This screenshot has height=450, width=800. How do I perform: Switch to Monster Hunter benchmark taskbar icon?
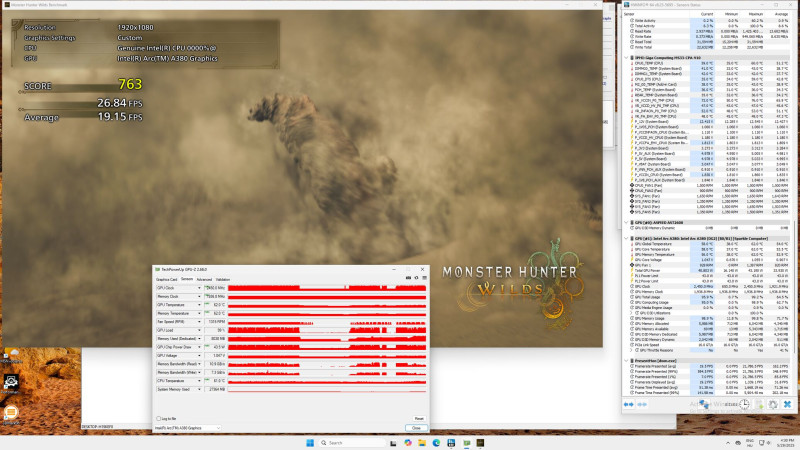tap(480, 443)
